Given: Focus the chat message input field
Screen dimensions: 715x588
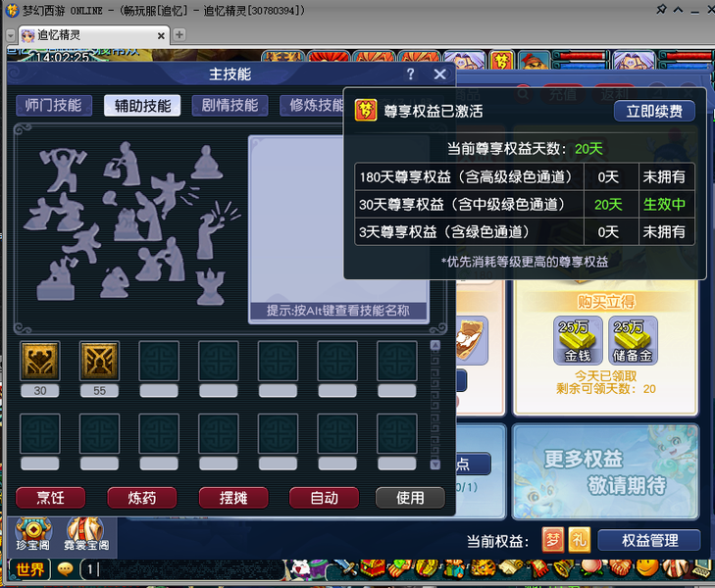Looking at the screenshot, I should pyautogui.click(x=182, y=569).
